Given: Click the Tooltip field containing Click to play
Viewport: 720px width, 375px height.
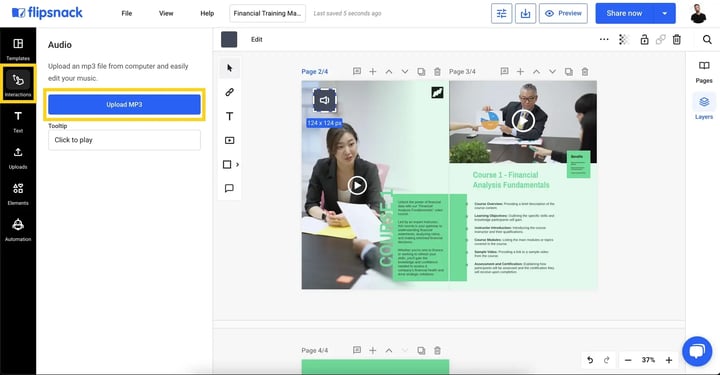Looking at the screenshot, I should pos(124,140).
